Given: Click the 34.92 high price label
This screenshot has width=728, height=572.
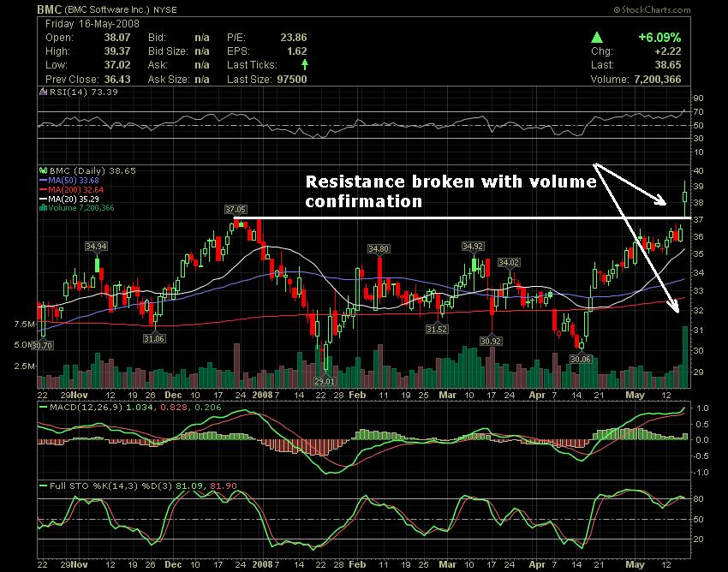Looking at the screenshot, I should pyautogui.click(x=473, y=246).
